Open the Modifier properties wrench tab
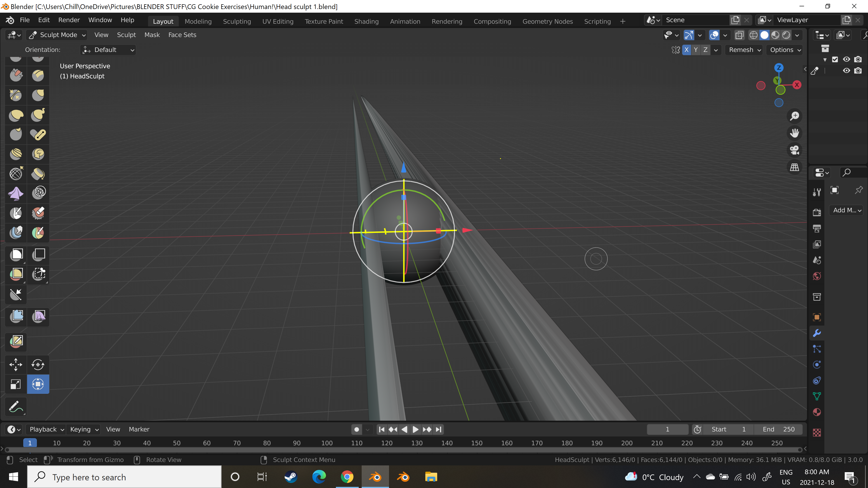 coord(817,333)
